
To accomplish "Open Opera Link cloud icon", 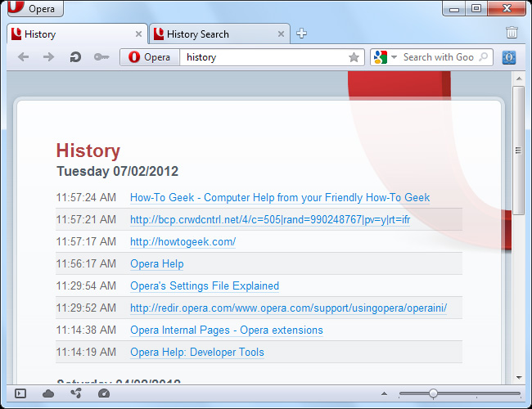I will point(48,393).
